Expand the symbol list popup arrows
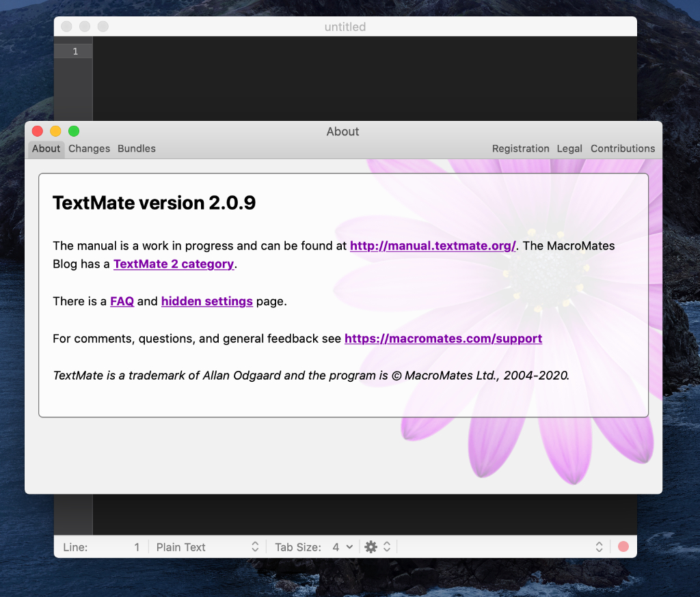The image size is (700, 597). point(599,547)
